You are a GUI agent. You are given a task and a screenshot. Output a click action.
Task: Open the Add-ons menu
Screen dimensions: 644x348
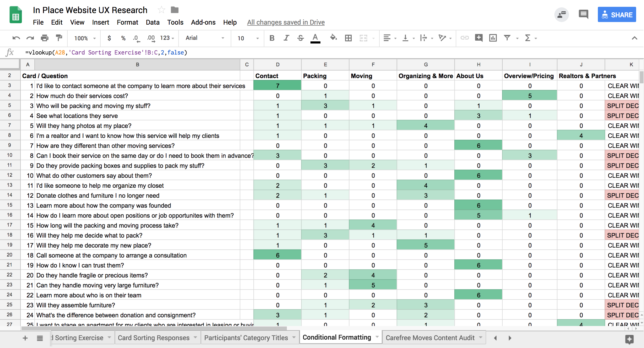[x=203, y=22]
